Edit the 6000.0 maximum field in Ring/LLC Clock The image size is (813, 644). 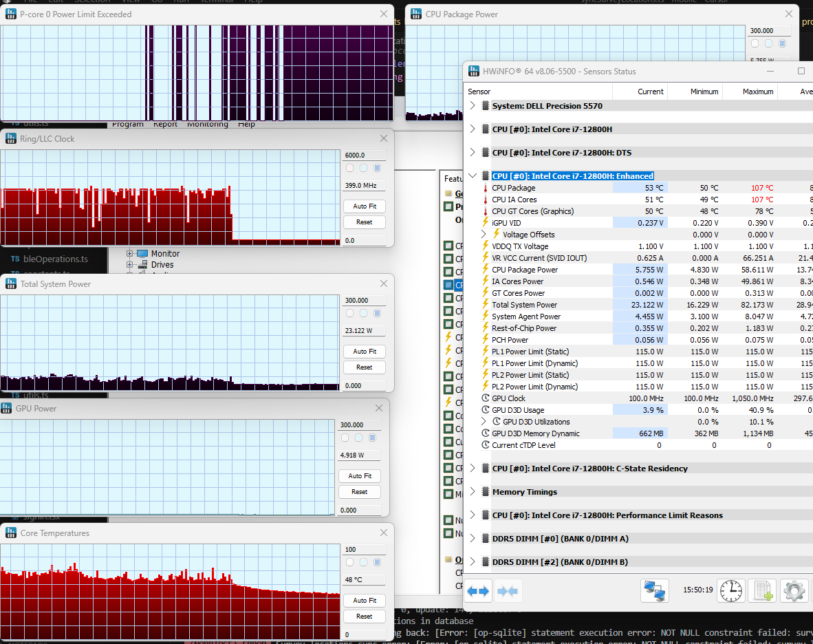coord(365,155)
